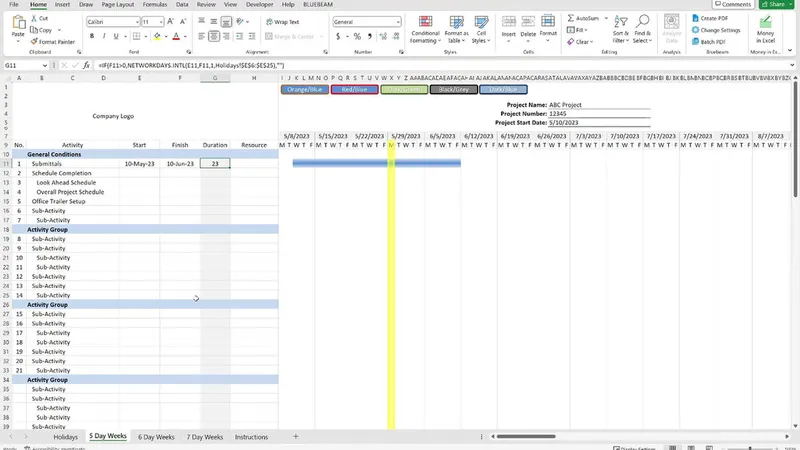Image resolution: width=800 pixels, height=450 pixels.
Task: Open the Formulas ribbon tab
Action: pyautogui.click(x=155, y=4)
